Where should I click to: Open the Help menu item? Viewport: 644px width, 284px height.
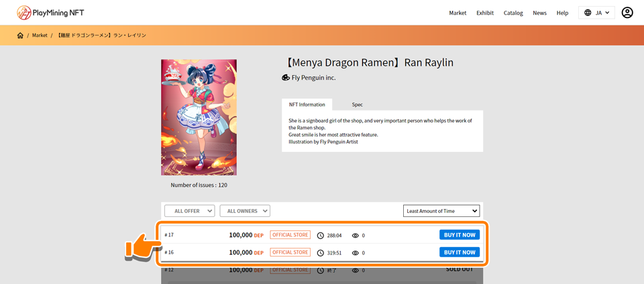click(x=562, y=13)
